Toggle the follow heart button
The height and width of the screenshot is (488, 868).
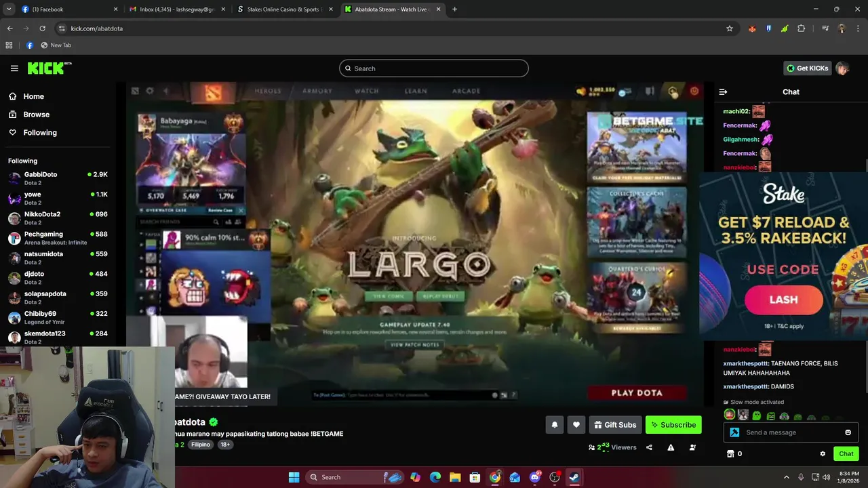pos(576,425)
